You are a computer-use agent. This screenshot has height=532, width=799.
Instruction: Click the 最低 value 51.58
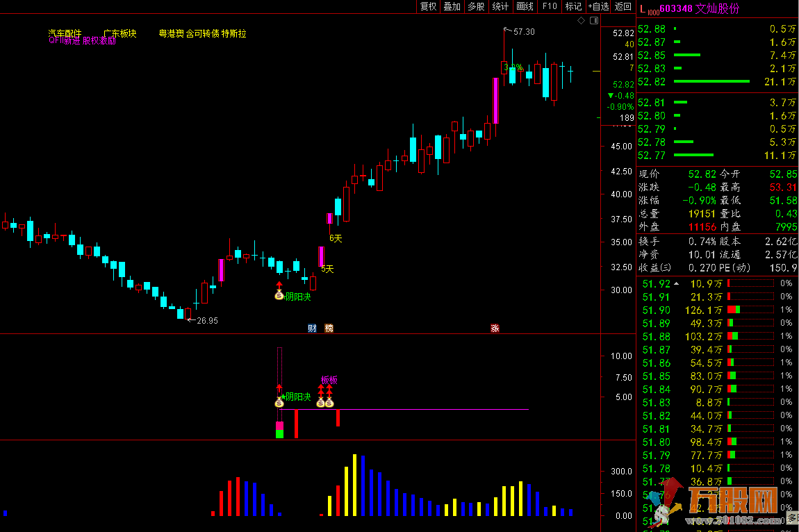click(783, 201)
